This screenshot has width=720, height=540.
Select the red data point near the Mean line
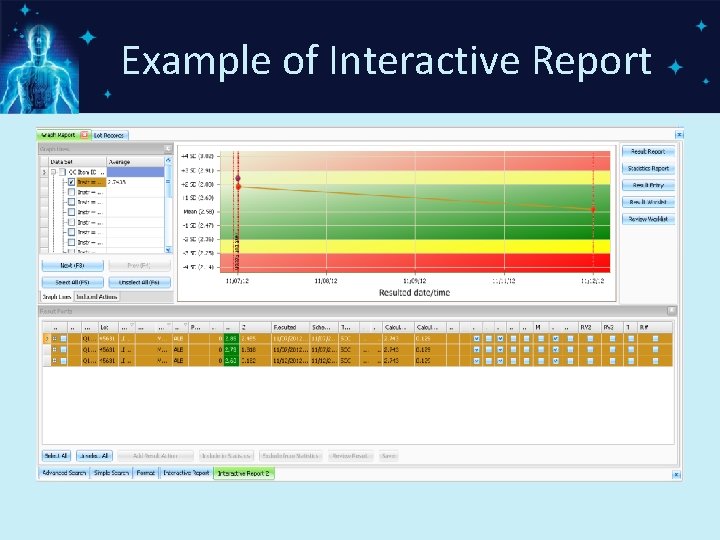(x=593, y=210)
